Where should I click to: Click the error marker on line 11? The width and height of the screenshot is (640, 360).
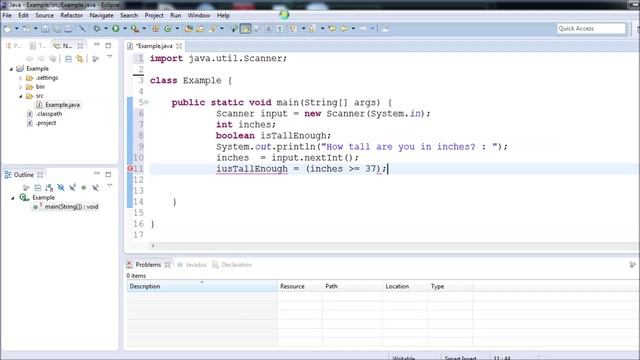130,169
